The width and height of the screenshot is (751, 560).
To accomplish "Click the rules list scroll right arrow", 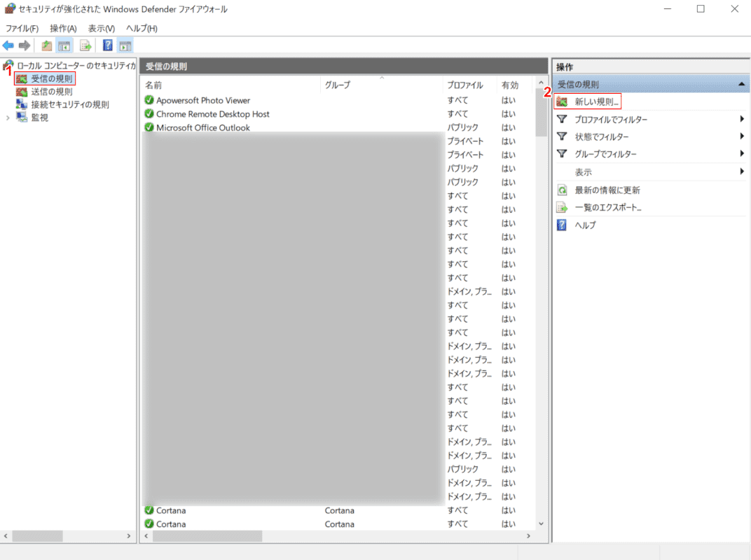I will pyautogui.click(x=528, y=536).
